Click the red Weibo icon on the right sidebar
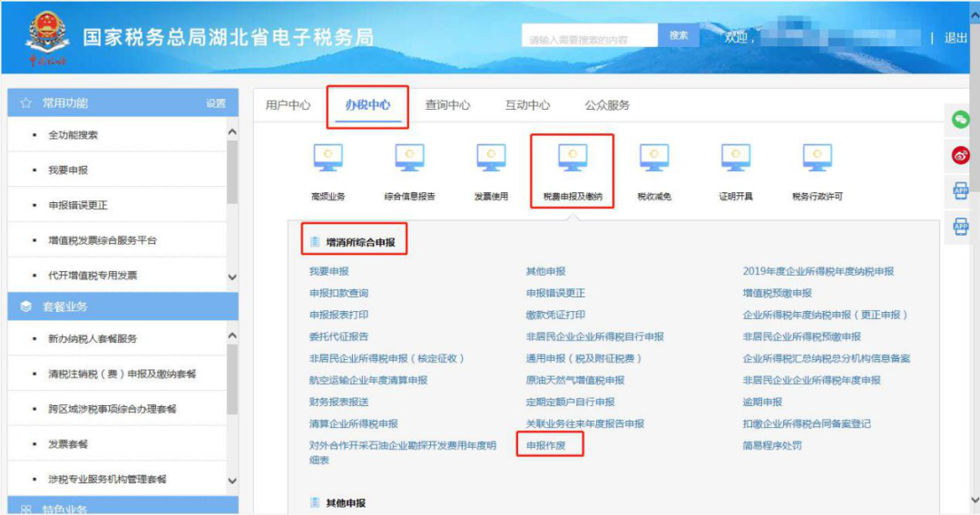The width and height of the screenshot is (980, 515). (x=961, y=155)
